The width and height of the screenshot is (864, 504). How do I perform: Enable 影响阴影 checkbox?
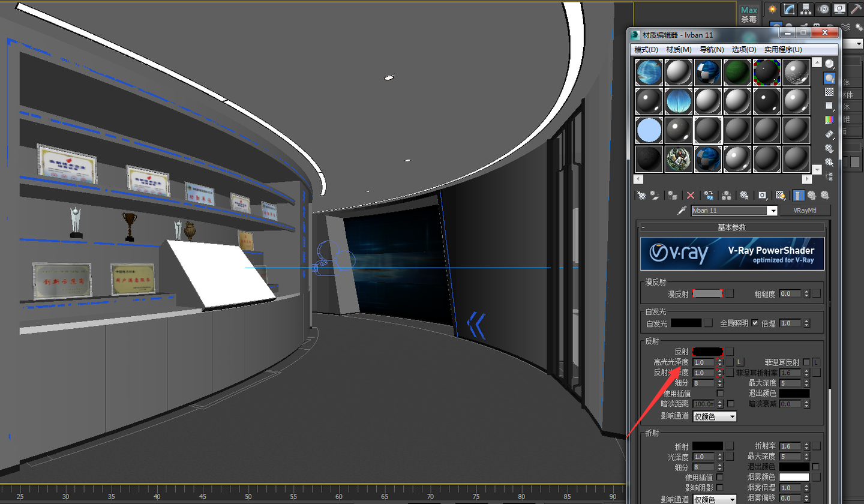pyautogui.click(x=719, y=487)
